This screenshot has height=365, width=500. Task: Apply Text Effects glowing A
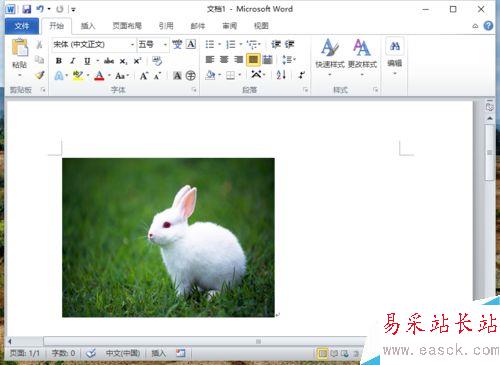click(x=59, y=76)
